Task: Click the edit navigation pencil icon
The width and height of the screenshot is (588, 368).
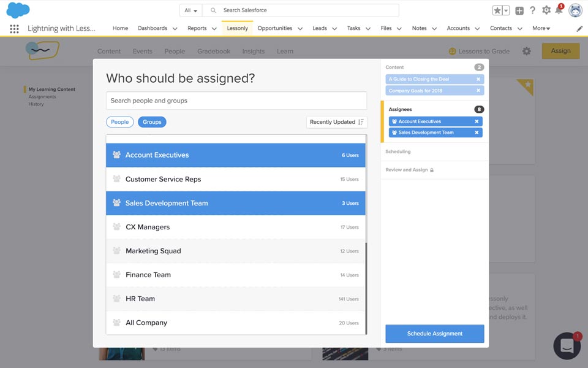Action: [x=579, y=29]
